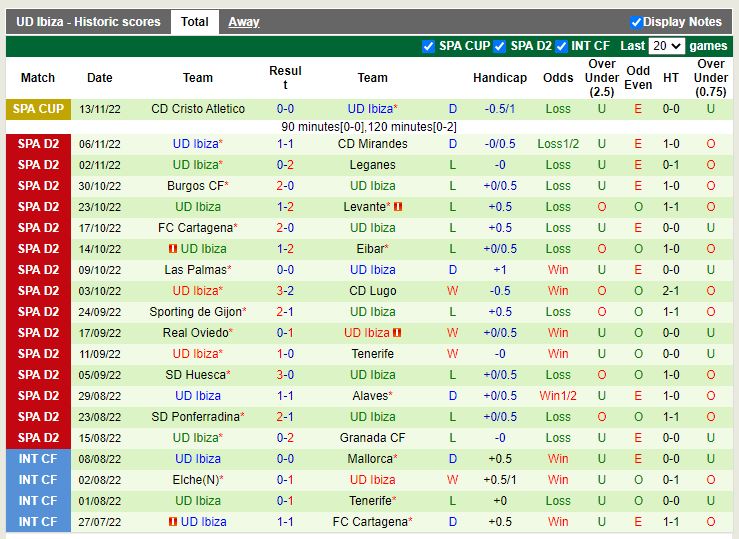739x539 pixels.
Task: Click red card icon in Real Oviedo row
Action: click(x=397, y=333)
